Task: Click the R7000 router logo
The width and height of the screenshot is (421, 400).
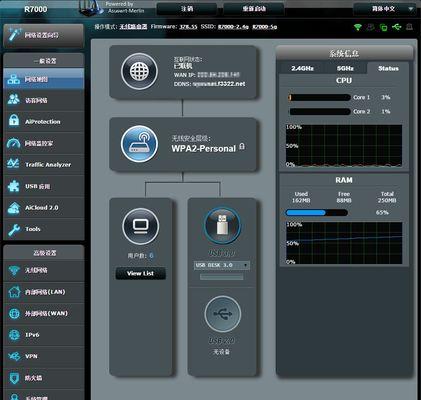Action: pos(36,9)
